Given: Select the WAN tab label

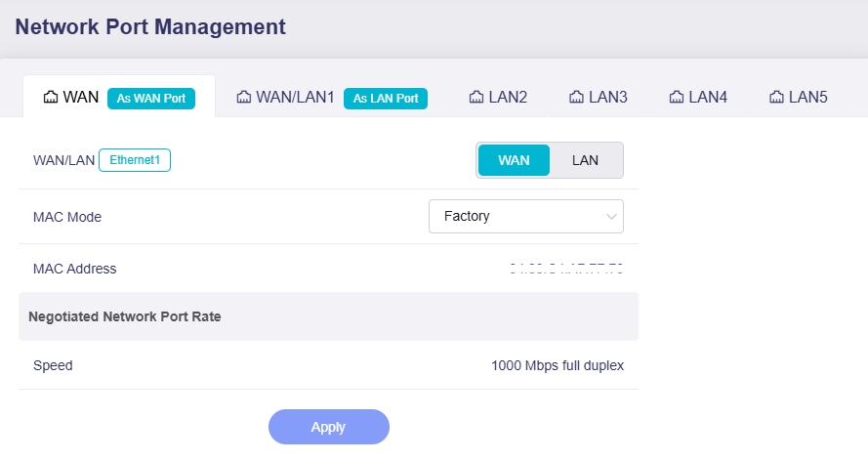Looking at the screenshot, I should coord(81,98).
